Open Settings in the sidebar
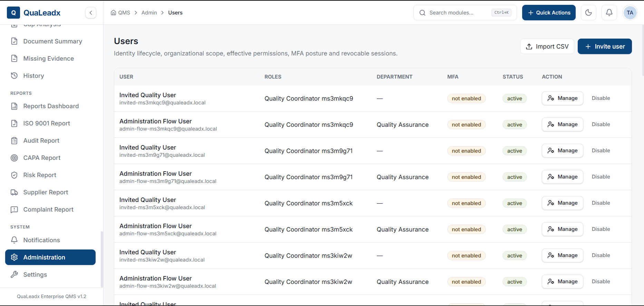This screenshot has width=644, height=306. pos(50,275)
